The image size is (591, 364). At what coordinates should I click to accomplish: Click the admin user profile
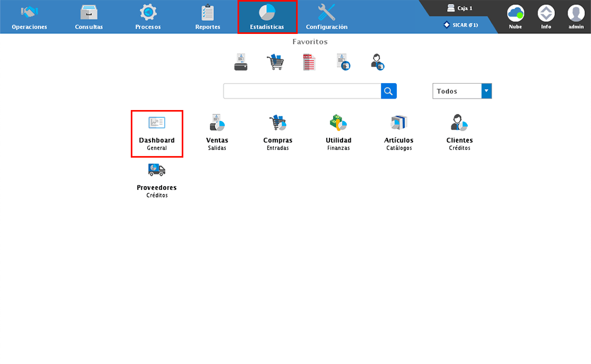coord(576,16)
